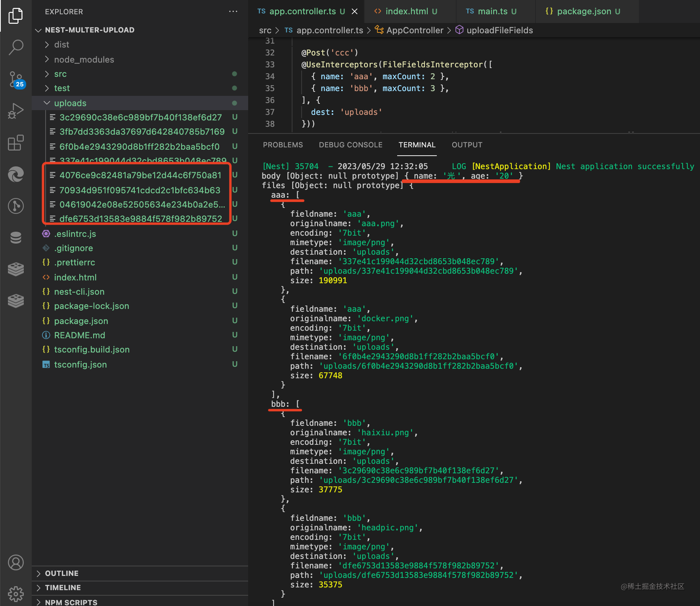Open the database icon in activity bar
Screen dimensions: 700x606
pos(16,238)
